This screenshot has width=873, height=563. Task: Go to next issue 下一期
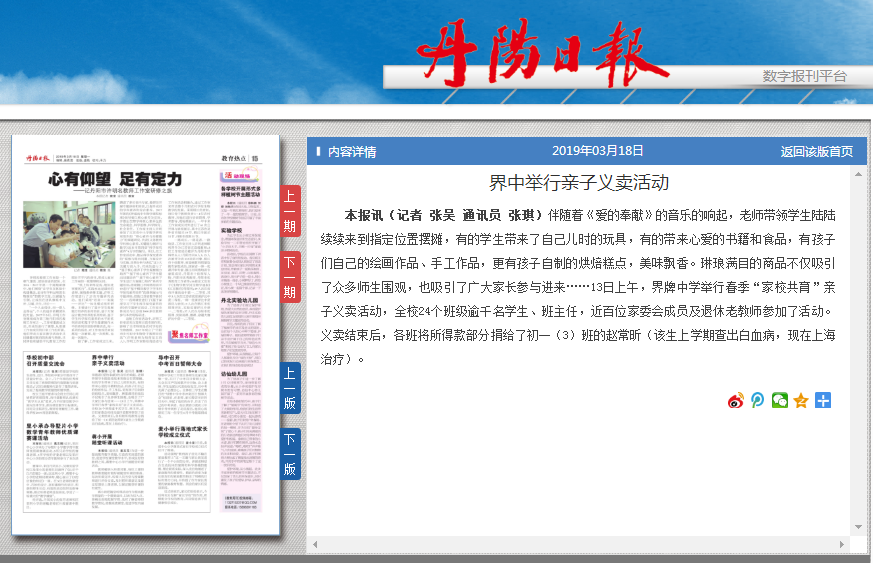[x=290, y=277]
